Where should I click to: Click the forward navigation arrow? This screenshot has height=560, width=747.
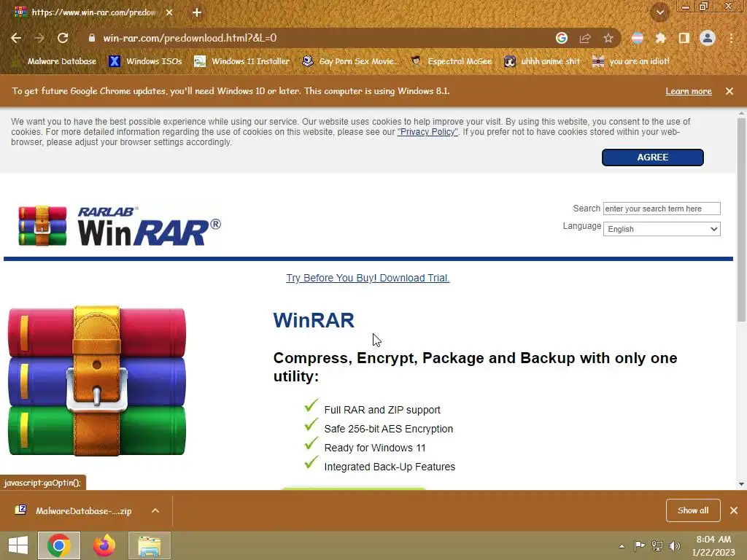coord(39,38)
